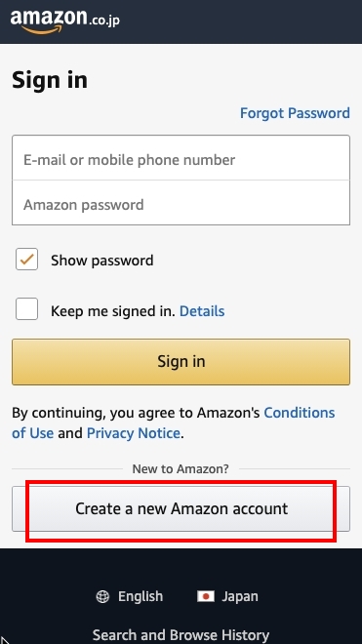
Task: Expand Details about staying signed in
Action: point(202,311)
